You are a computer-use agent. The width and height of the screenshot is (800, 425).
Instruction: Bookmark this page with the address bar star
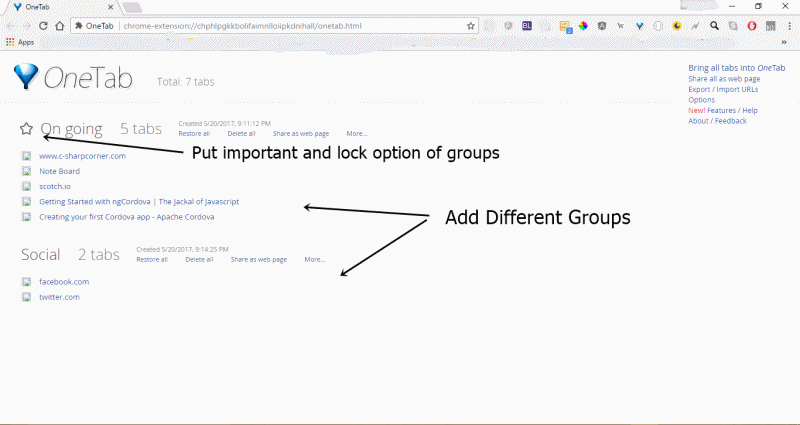[470, 26]
